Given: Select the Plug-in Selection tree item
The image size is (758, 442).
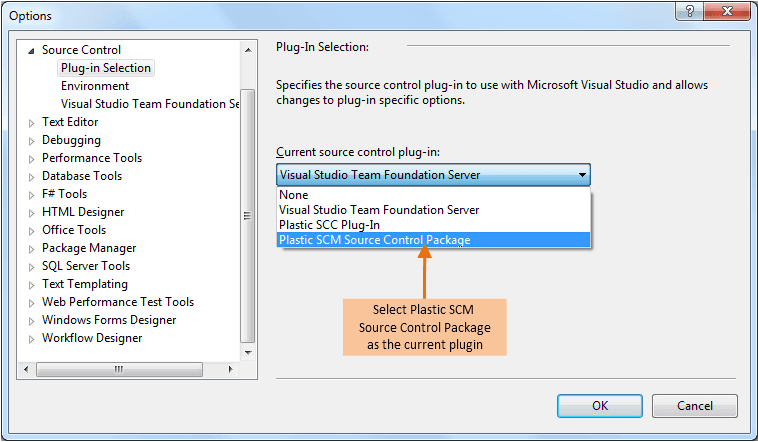Looking at the screenshot, I should [x=106, y=68].
